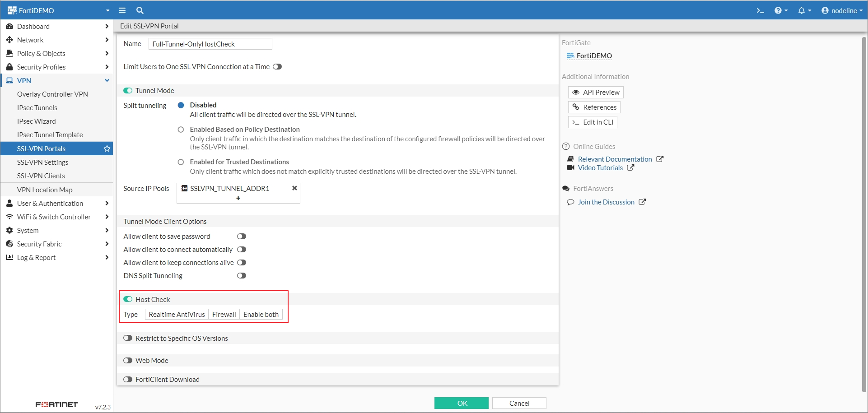Click the page vertical scrollbar
Screen dimensions: 868x413
click(864, 214)
